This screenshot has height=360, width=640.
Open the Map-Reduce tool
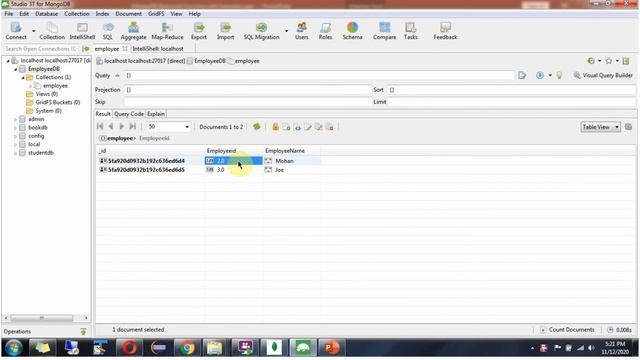coord(167,31)
